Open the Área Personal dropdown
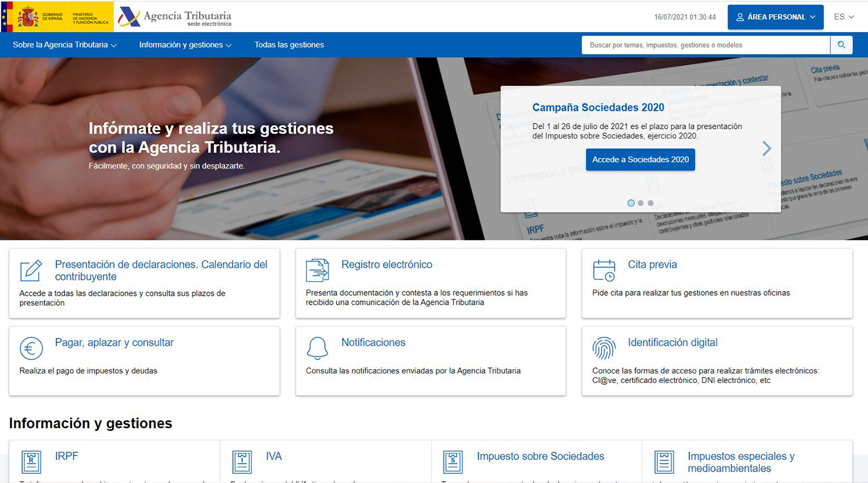 (775, 17)
